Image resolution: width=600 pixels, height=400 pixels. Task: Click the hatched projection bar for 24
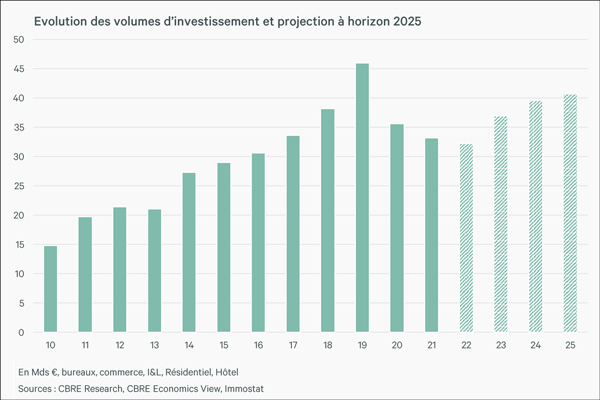pos(535,216)
